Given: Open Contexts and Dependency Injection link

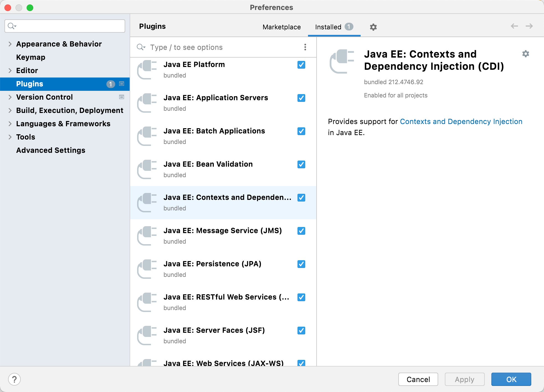Looking at the screenshot, I should click(461, 122).
